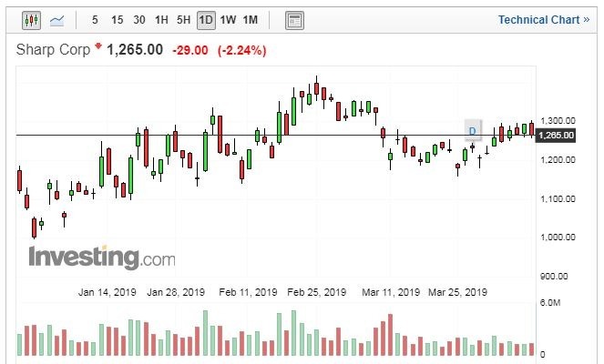Choose the 1H interval
This screenshot has height=364, width=604.
(161, 20)
